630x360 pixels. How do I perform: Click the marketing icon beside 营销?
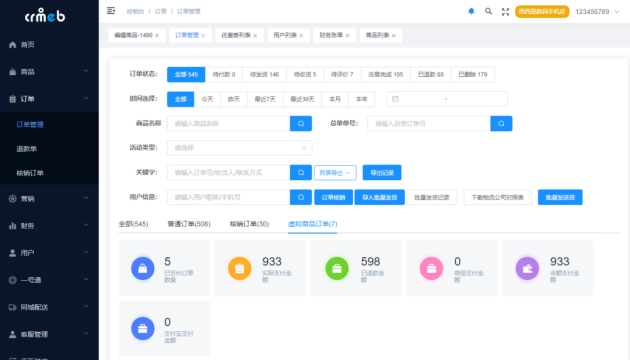coord(12,198)
